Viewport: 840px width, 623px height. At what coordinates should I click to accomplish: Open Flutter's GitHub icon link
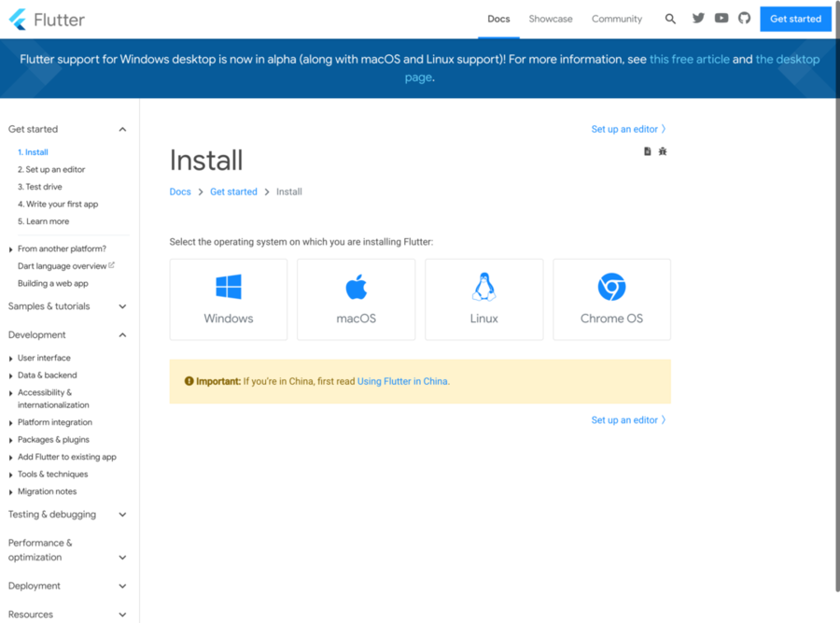click(744, 19)
